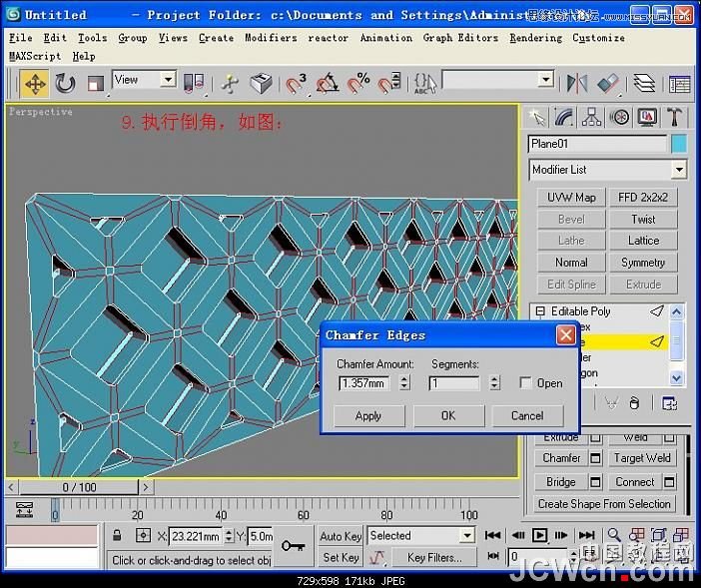Image resolution: width=701 pixels, height=588 pixels.
Task: Open the Display panel tab
Action: (x=647, y=118)
